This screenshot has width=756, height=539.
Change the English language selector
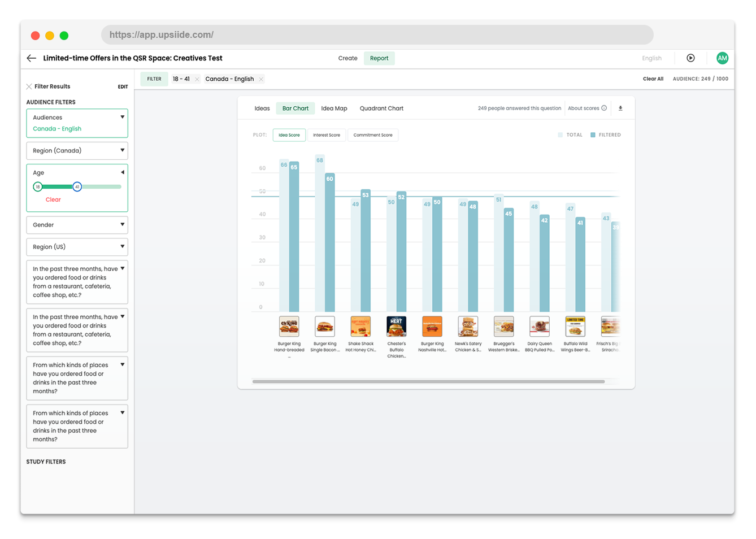(651, 58)
